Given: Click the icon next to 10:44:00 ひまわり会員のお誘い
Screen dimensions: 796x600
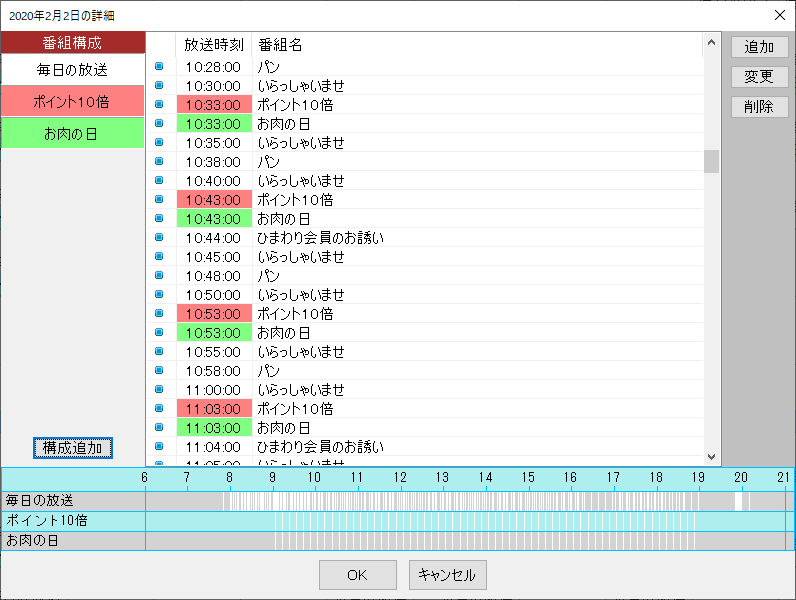Looking at the screenshot, I should click(x=158, y=238).
